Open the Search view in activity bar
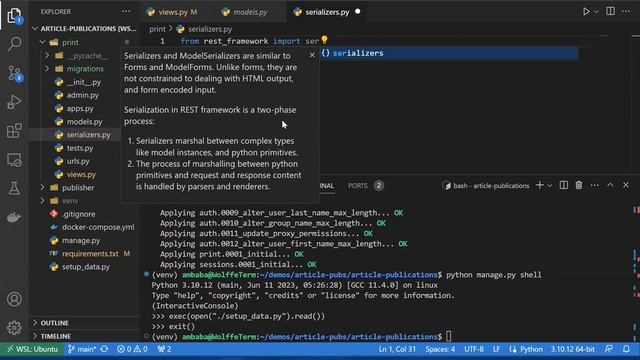The width and height of the screenshot is (640, 360). click(x=14, y=44)
